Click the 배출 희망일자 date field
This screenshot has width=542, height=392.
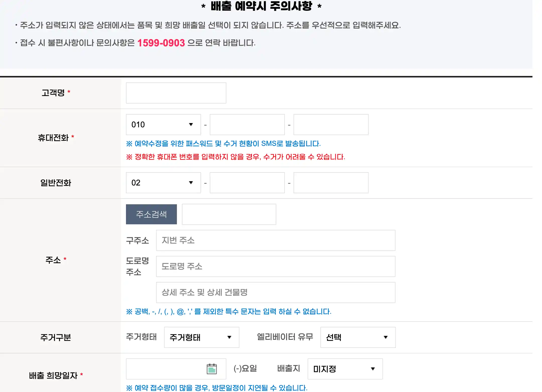166,369
